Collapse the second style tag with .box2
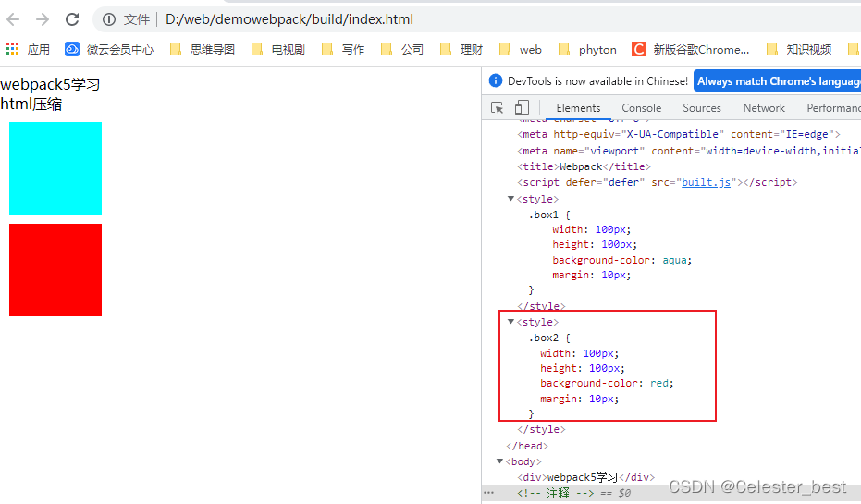Viewport: 861px width, 504px height. [510, 322]
